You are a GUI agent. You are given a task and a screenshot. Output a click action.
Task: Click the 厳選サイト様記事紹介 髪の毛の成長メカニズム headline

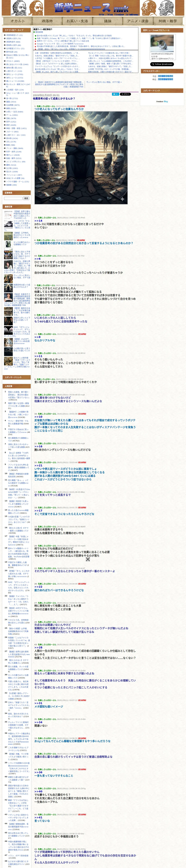click(x=74, y=35)
